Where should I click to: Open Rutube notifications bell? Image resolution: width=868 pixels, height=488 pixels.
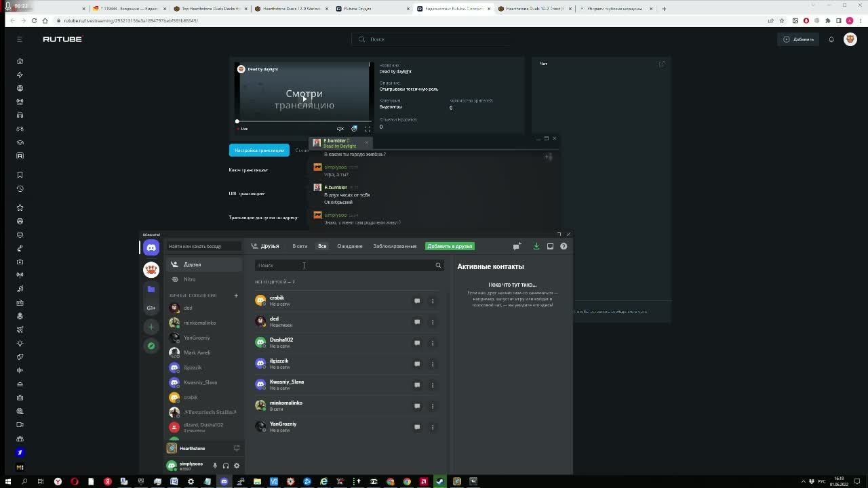[x=831, y=39]
